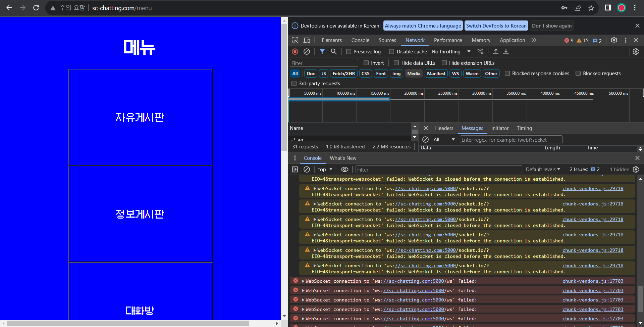Switch to the Headers tab
The image size is (644, 327).
pos(444,128)
